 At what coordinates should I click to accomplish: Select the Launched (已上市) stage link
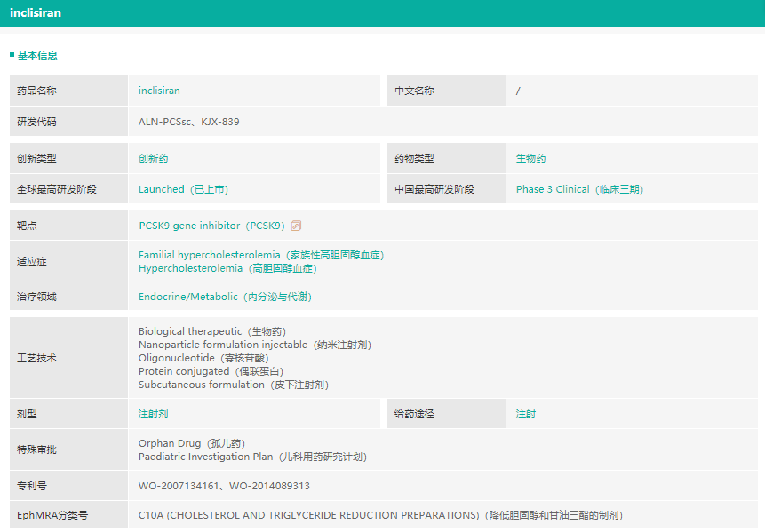point(183,189)
